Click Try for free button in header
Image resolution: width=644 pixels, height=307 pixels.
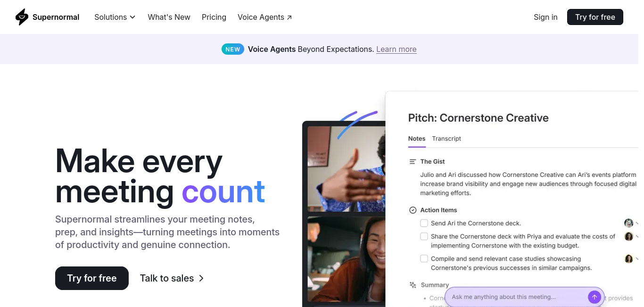pyautogui.click(x=595, y=17)
